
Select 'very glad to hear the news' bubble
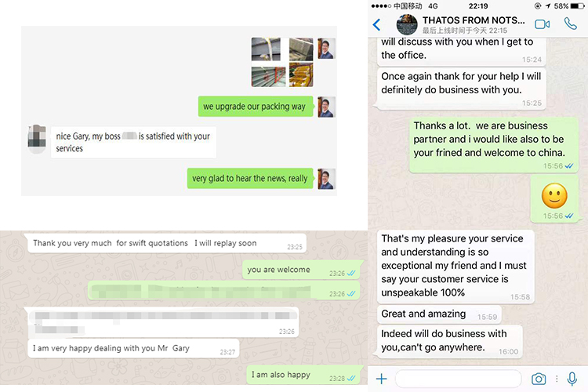point(250,178)
